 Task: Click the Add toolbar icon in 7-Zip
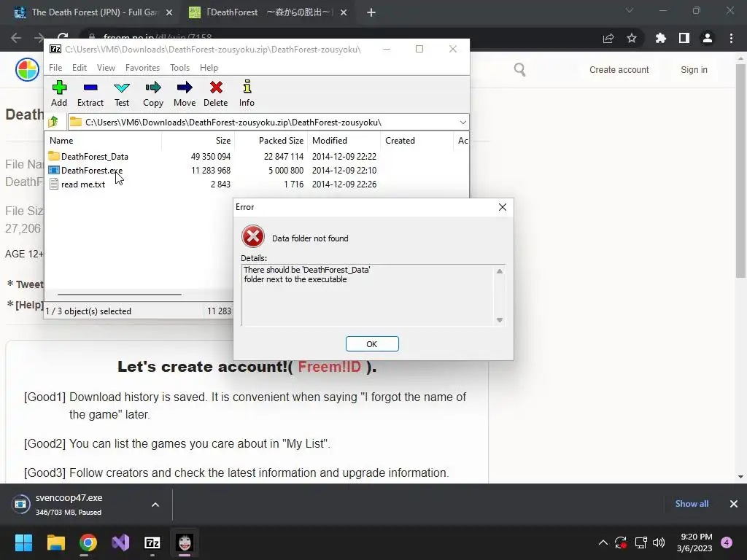(59, 94)
